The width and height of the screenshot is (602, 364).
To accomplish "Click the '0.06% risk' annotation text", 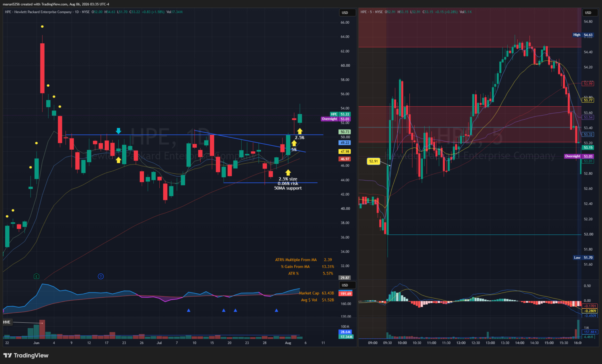I will coord(288,184).
